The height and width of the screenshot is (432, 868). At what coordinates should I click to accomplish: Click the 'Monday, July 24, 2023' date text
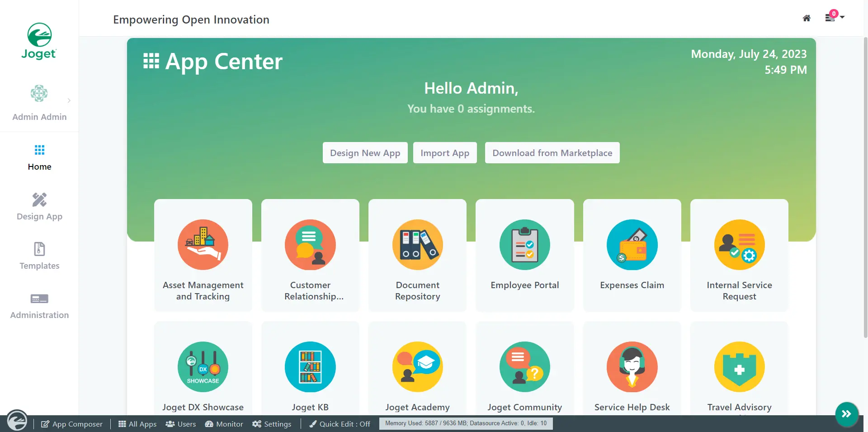click(x=749, y=54)
